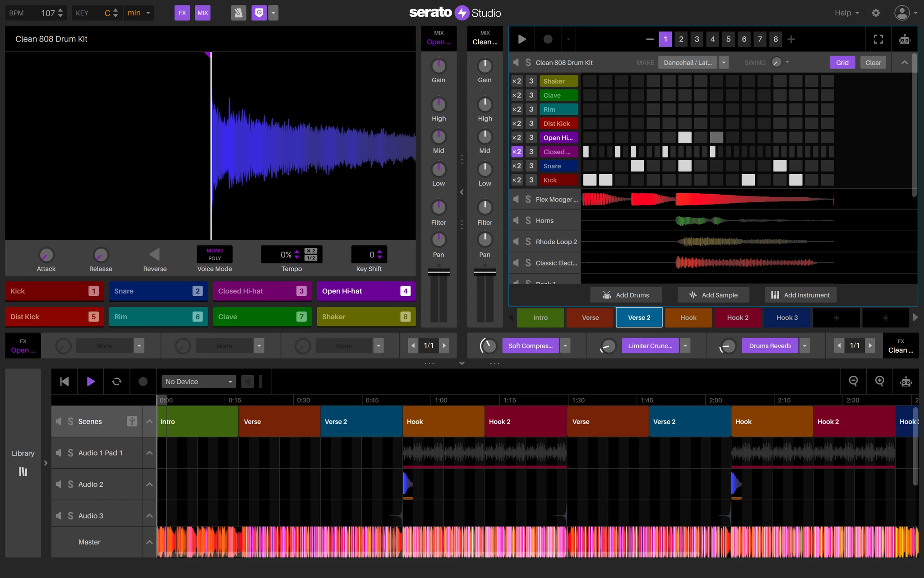924x578 pixels.
Task: Open the No Device output dropdown
Action: 198,382
